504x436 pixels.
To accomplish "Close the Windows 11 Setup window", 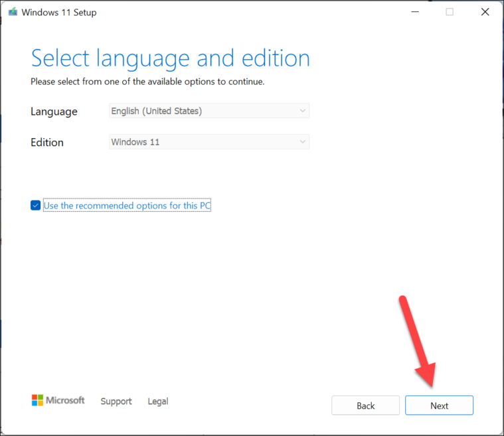I will pyautogui.click(x=485, y=12).
